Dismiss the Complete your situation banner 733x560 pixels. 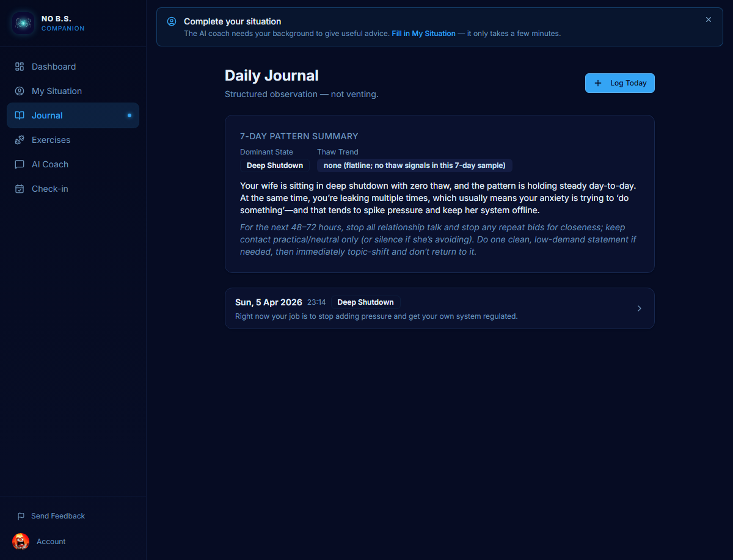tap(708, 20)
